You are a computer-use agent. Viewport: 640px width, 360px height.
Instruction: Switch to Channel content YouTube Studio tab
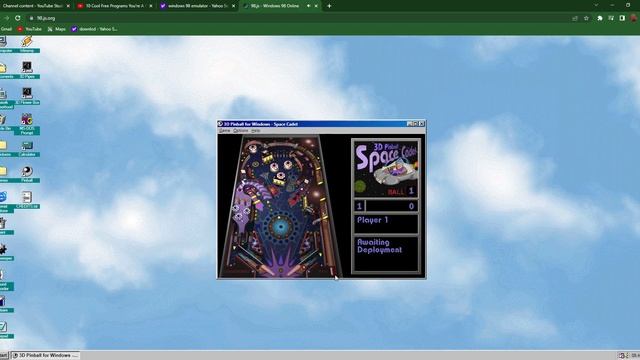tap(35, 6)
